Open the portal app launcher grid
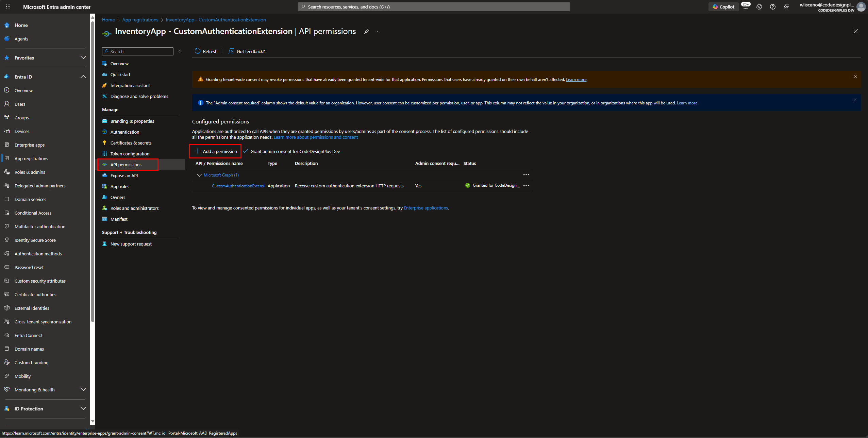The image size is (868, 438). [x=8, y=6]
